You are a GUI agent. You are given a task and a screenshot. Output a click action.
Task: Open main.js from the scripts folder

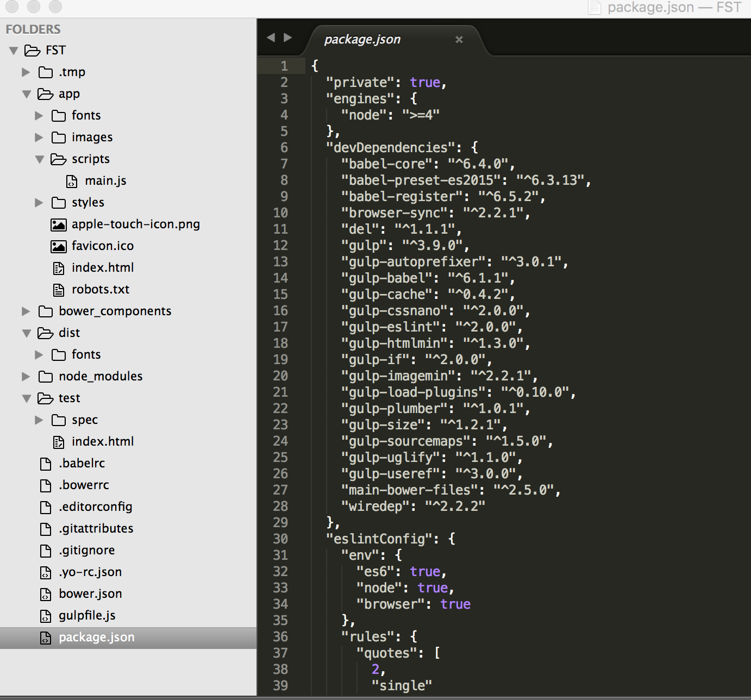[x=107, y=180]
